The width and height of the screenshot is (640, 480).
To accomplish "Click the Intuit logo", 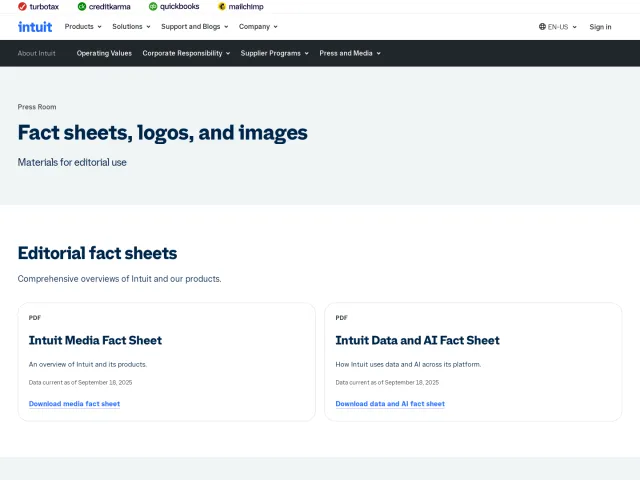I will (35, 27).
